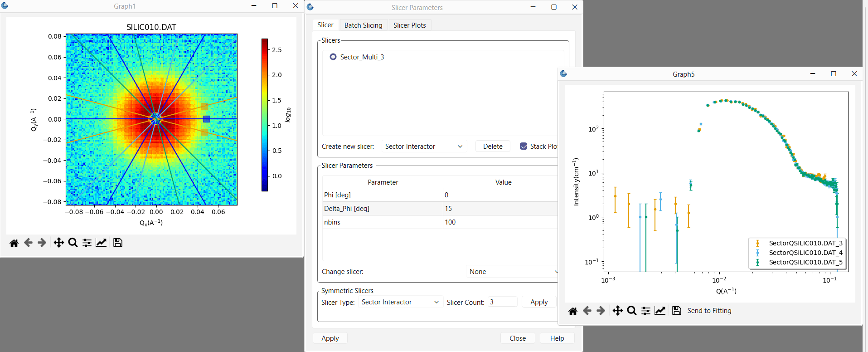Click Forward arrow in Graph5 toolbar

pyautogui.click(x=601, y=311)
